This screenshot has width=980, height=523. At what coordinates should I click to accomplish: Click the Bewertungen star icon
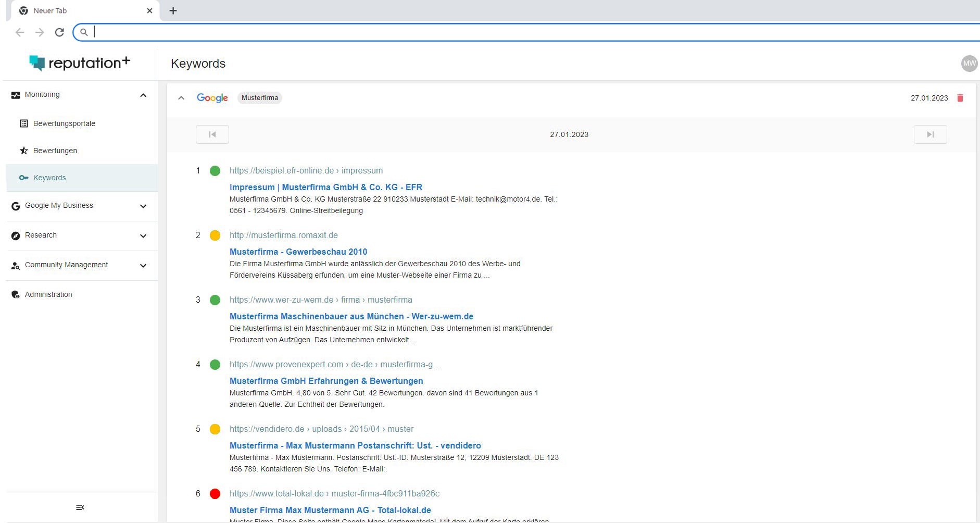[24, 151]
